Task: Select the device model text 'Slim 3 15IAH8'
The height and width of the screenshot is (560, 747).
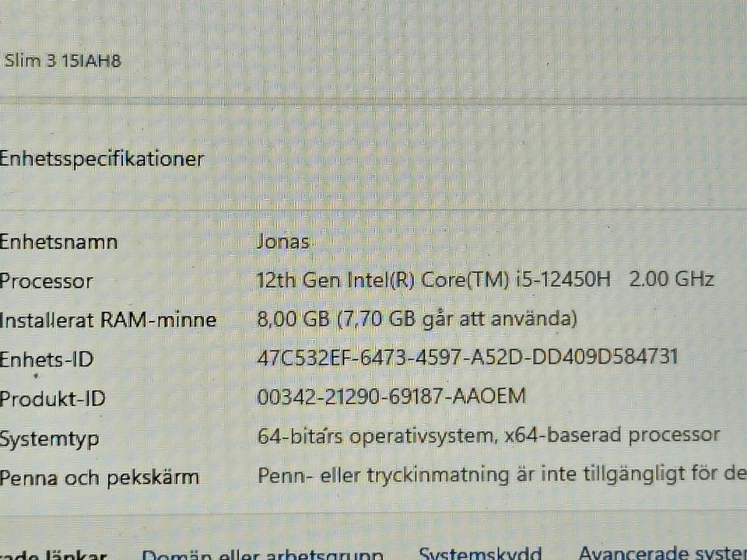Action: [x=62, y=61]
